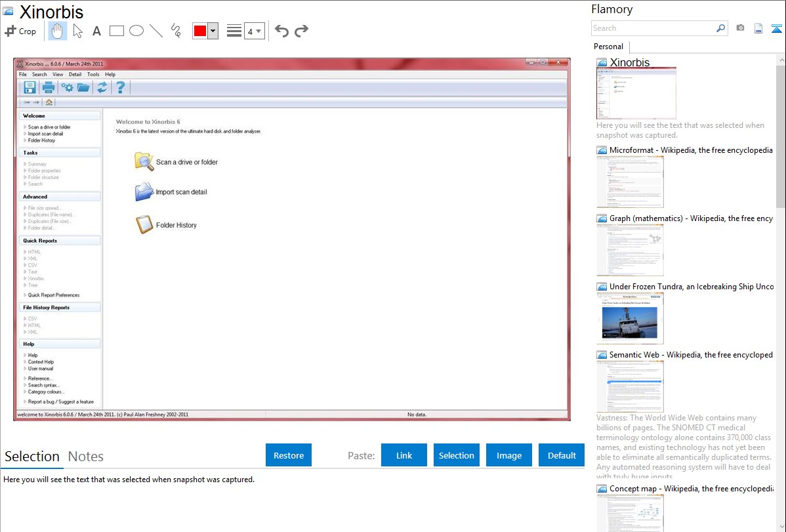This screenshot has width=786, height=532.
Task: Click the undo arrow
Action: coord(281,31)
